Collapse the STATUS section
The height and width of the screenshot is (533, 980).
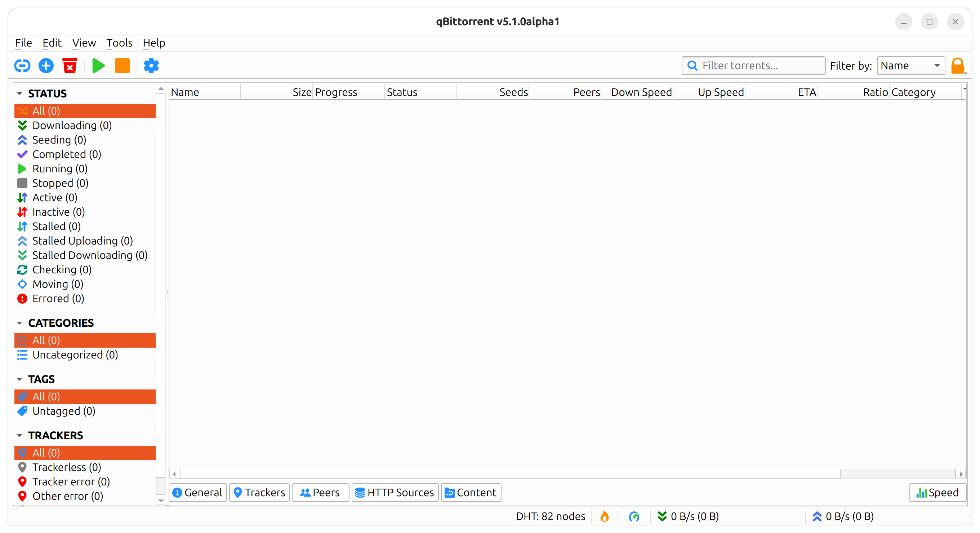tap(20, 93)
